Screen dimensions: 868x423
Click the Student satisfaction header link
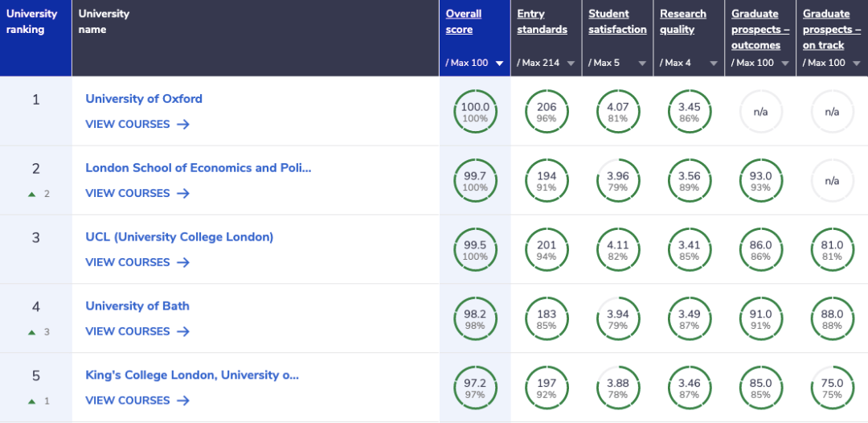click(617, 22)
